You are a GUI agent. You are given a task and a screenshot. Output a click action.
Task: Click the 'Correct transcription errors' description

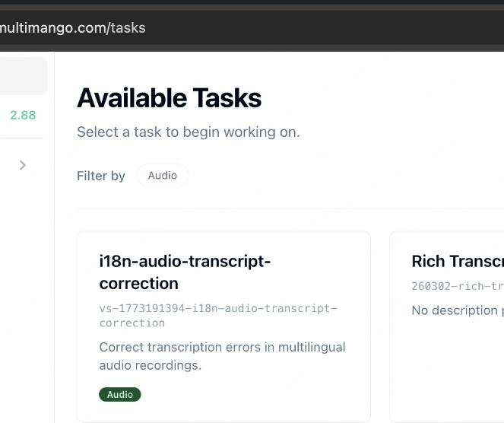tap(223, 356)
